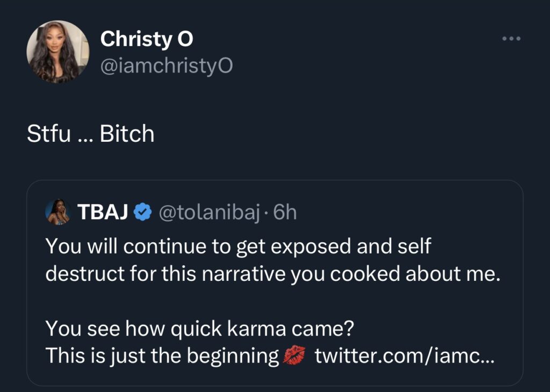Open the tweet options three-dot menu

[511, 38]
